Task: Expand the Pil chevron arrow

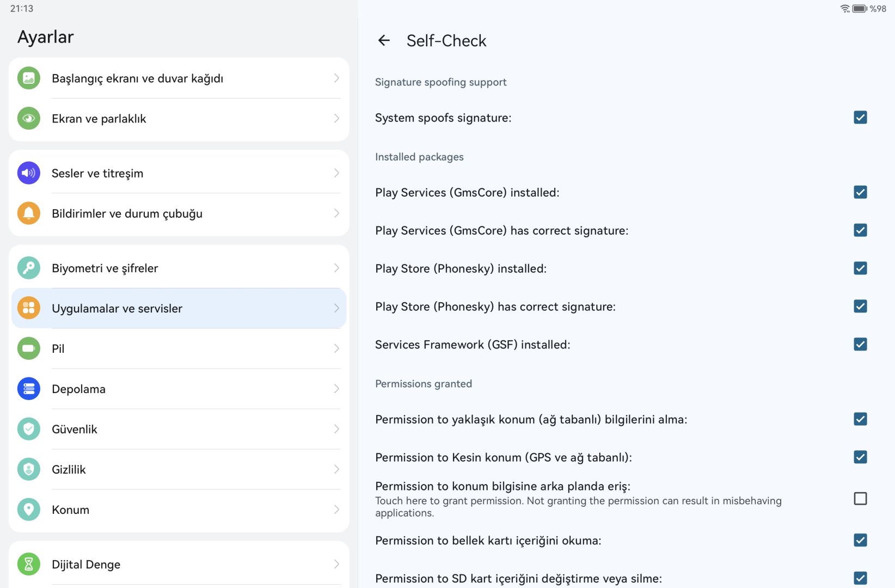Action: [x=336, y=348]
